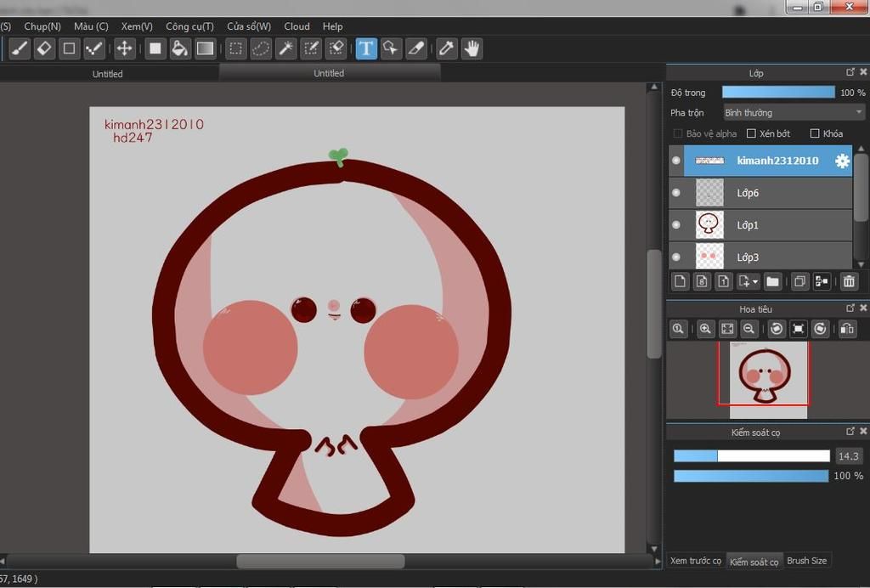
Task: Fit canvas to window in navigator
Action: click(x=727, y=329)
